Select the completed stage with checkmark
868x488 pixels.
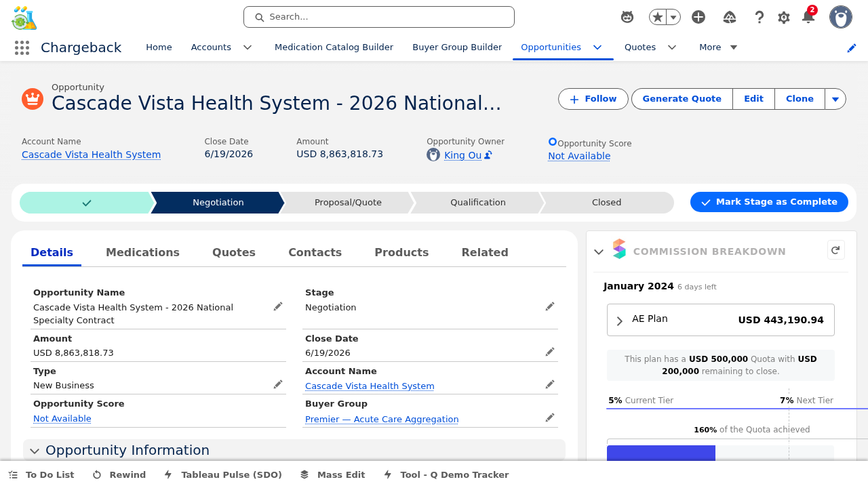(86, 203)
